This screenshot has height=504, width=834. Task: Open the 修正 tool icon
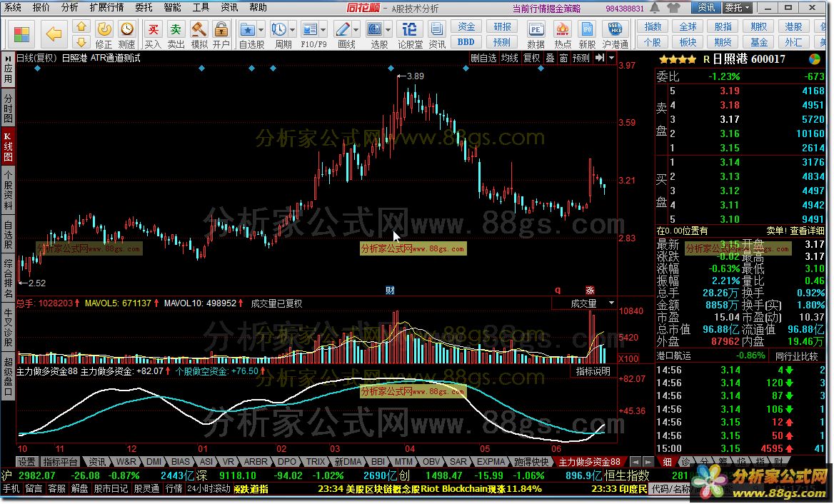[104, 34]
